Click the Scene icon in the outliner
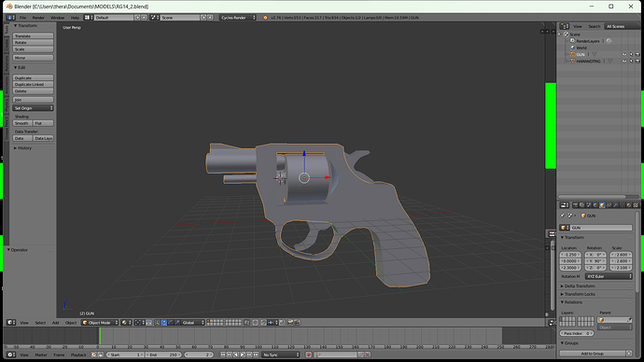 click(x=567, y=35)
